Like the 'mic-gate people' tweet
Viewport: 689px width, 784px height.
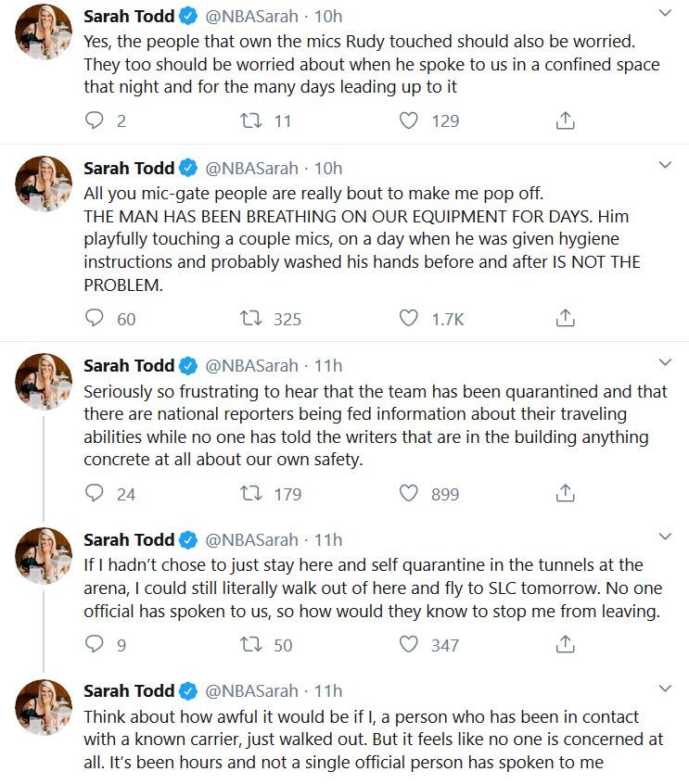point(408,318)
